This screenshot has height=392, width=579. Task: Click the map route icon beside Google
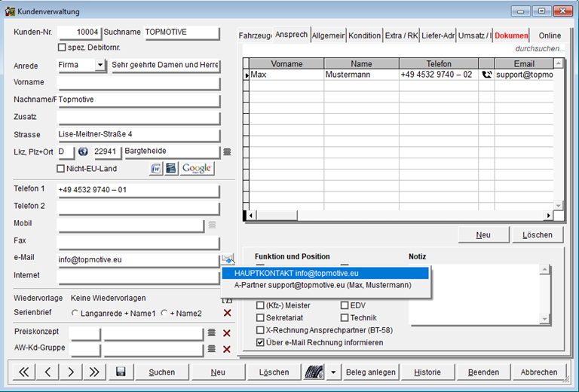tap(171, 169)
